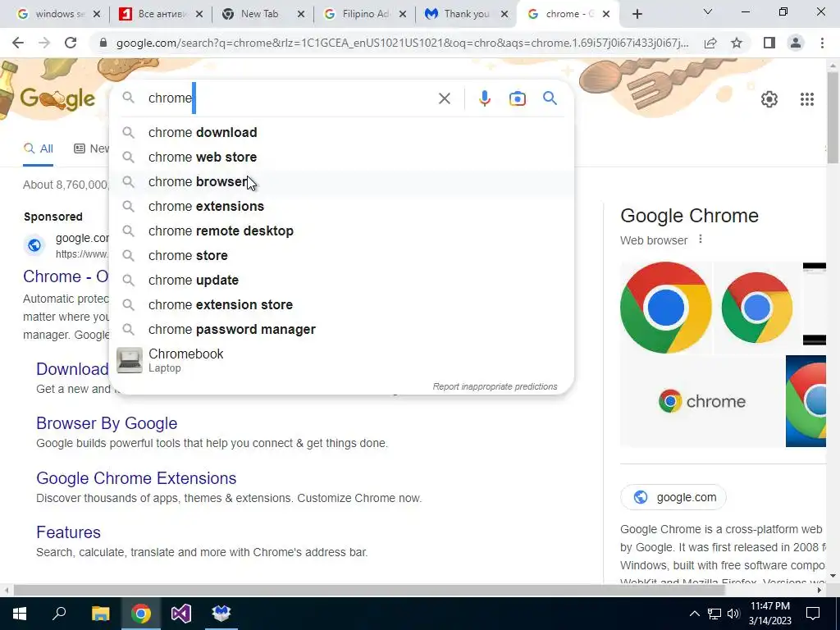This screenshot has height=630, width=840.
Task: Close the Thank you tab
Action: [504, 15]
